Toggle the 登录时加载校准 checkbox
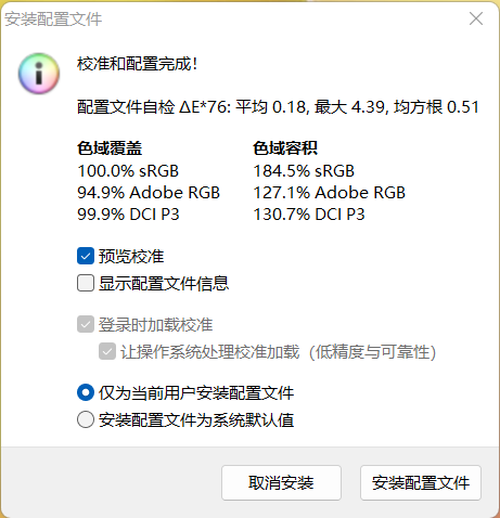 (85, 324)
